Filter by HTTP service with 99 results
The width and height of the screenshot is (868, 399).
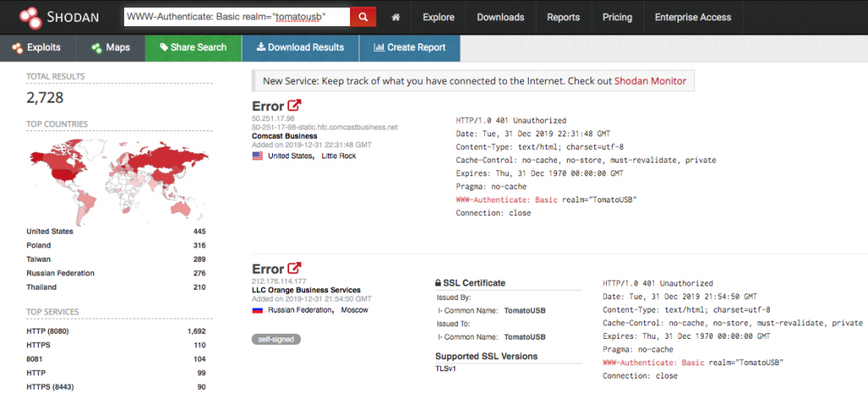click(x=36, y=373)
